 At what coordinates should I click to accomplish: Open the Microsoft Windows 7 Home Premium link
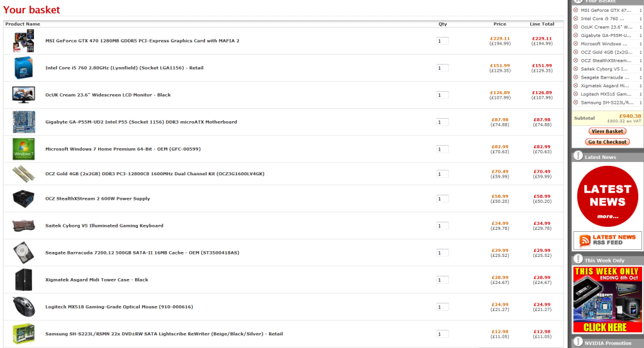123,149
